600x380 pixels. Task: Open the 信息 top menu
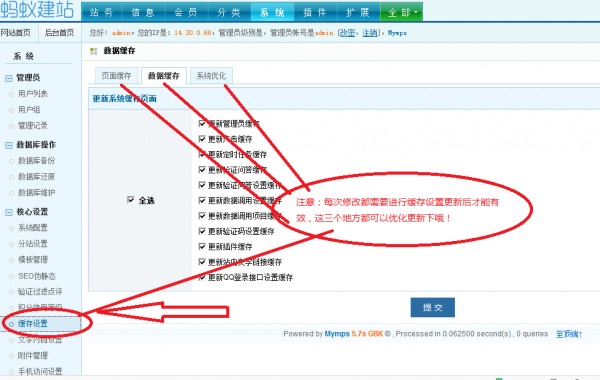(x=143, y=12)
